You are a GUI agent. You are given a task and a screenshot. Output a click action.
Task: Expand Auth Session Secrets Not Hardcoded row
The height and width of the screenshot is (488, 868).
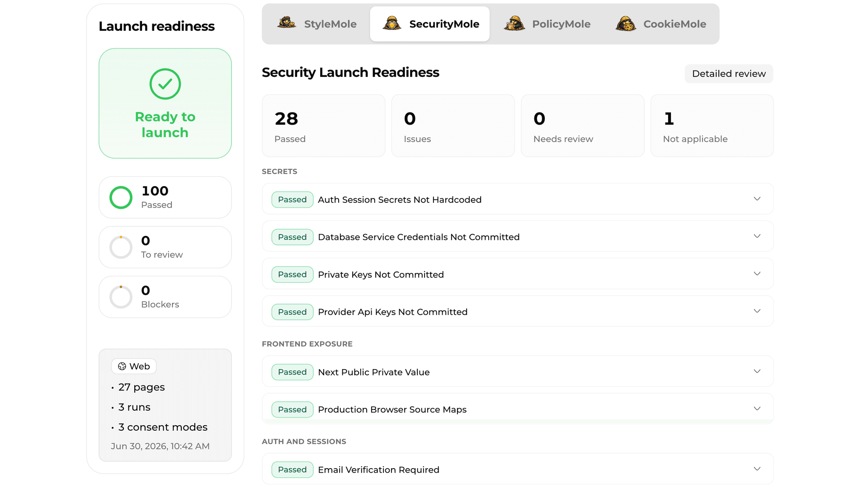[518, 199]
